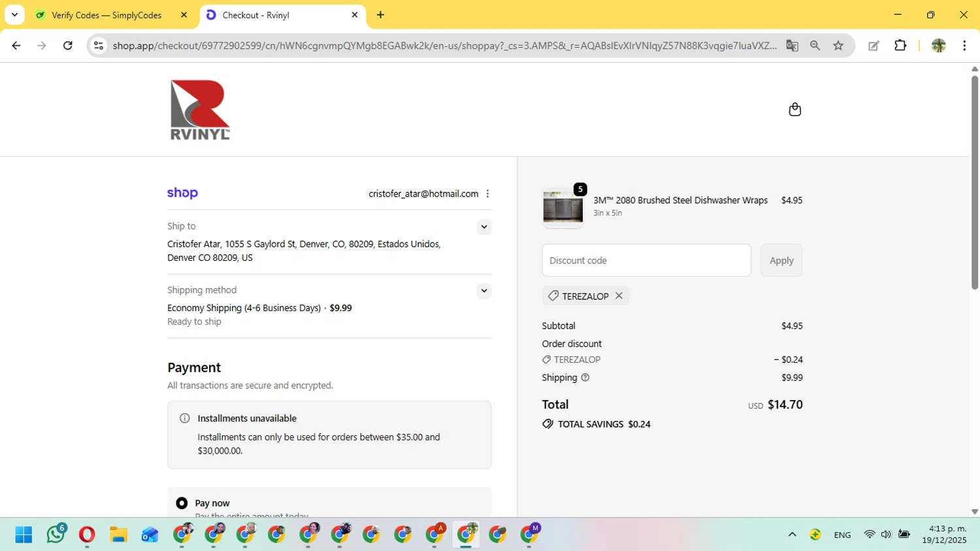Click the shipping info question-mark icon
Screen dimensions: 980x551
pos(585,377)
